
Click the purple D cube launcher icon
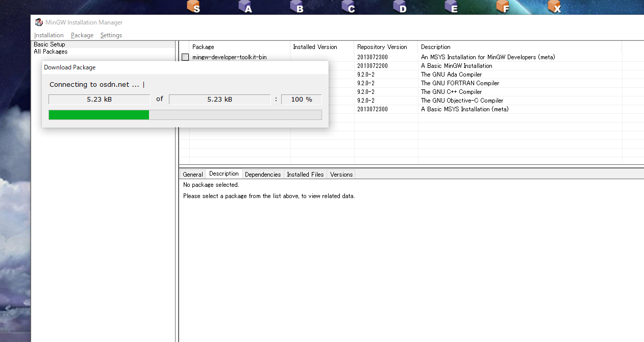400,7
